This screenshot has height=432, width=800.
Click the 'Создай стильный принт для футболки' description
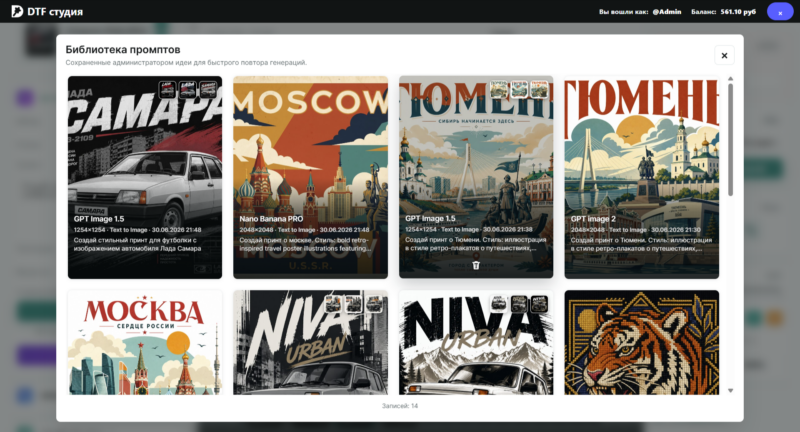[x=137, y=244]
